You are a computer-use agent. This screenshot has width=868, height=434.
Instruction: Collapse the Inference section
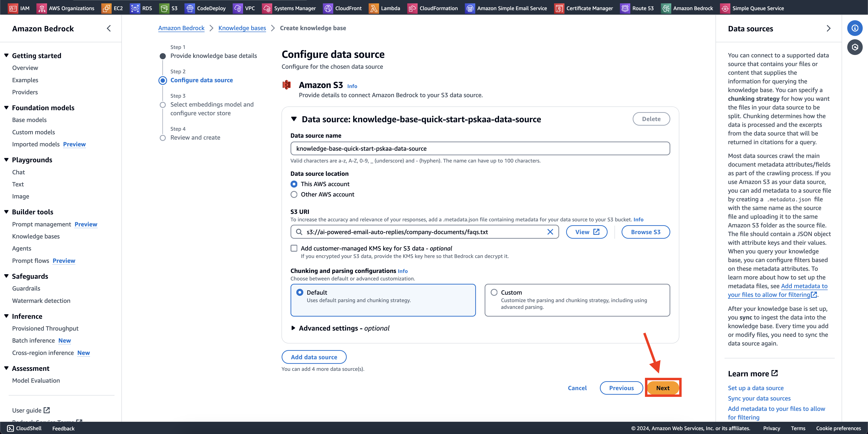[x=6, y=316]
